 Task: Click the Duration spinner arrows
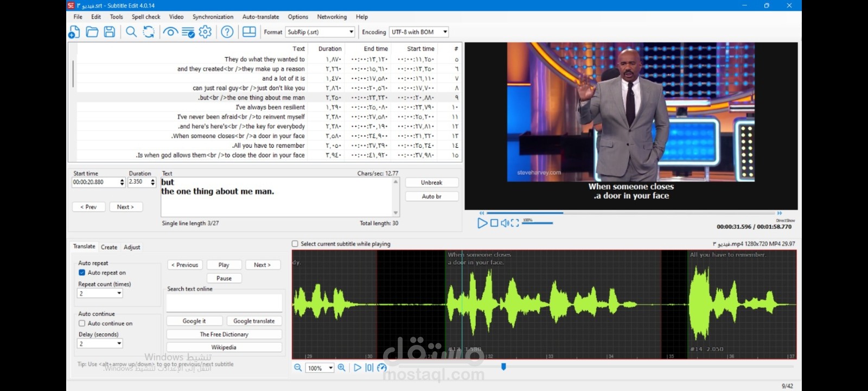click(x=152, y=182)
